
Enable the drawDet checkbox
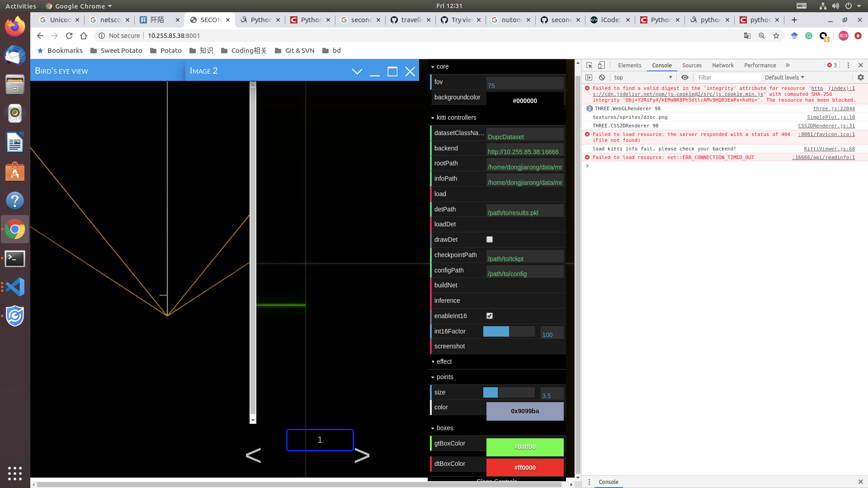[489, 239]
